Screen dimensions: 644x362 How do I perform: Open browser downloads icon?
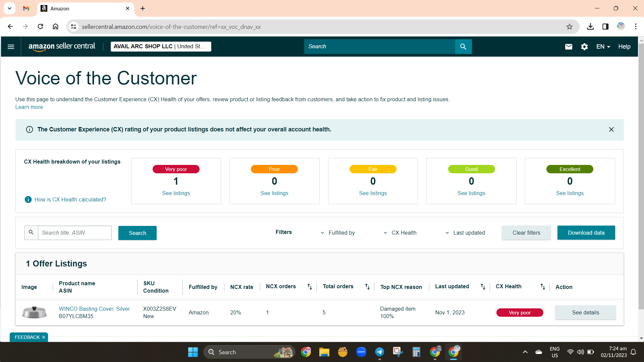tap(590, 26)
